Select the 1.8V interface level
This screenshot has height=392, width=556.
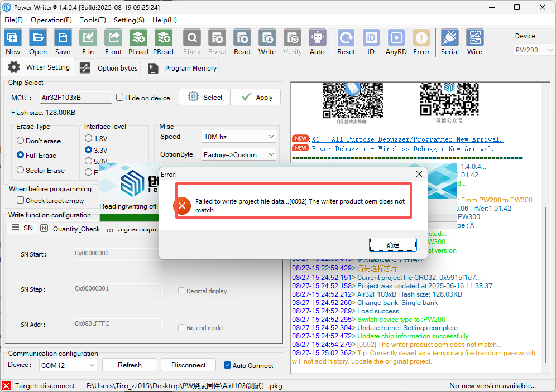pyautogui.click(x=89, y=138)
